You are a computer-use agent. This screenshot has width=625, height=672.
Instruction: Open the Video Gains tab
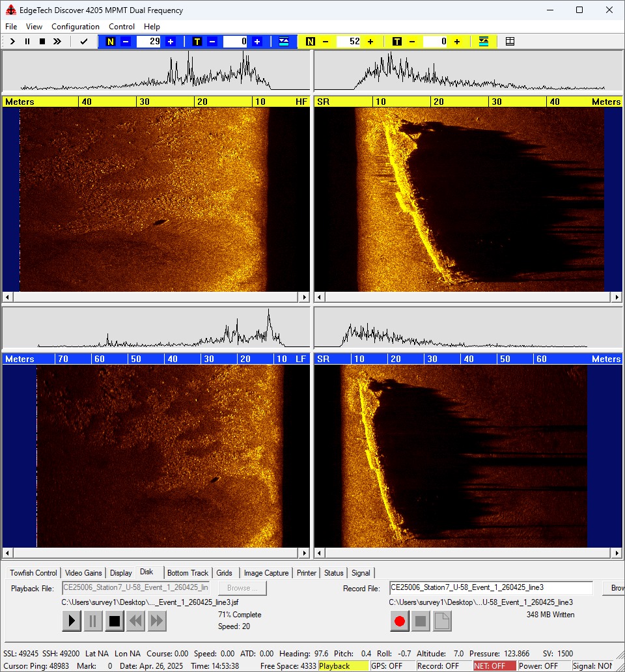pyautogui.click(x=83, y=573)
